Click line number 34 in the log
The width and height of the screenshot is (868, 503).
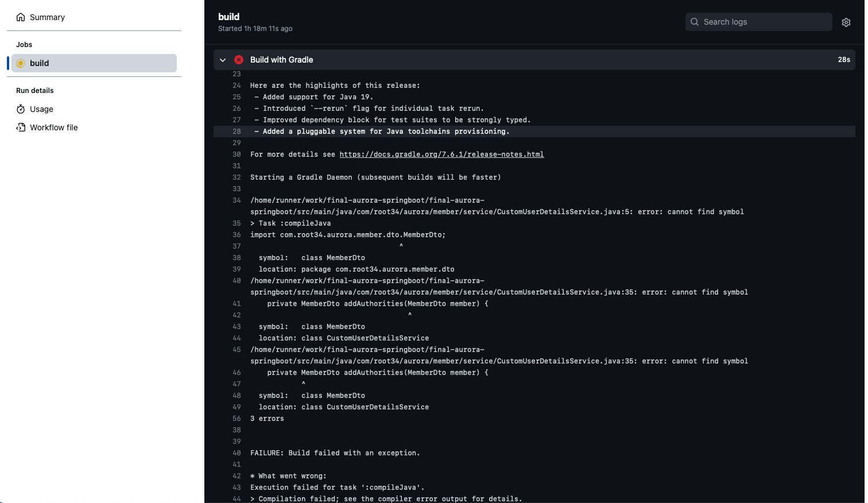coord(237,200)
